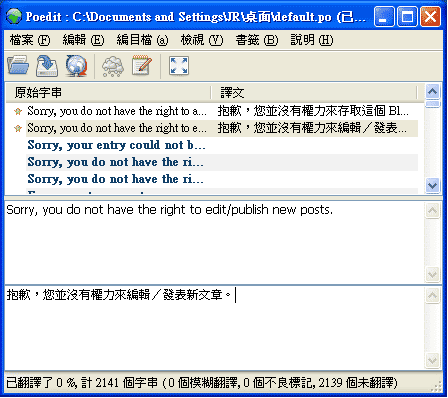Viewport: 448px width, 398px height.
Task: Maximize the Poedit window
Action: click(x=407, y=16)
